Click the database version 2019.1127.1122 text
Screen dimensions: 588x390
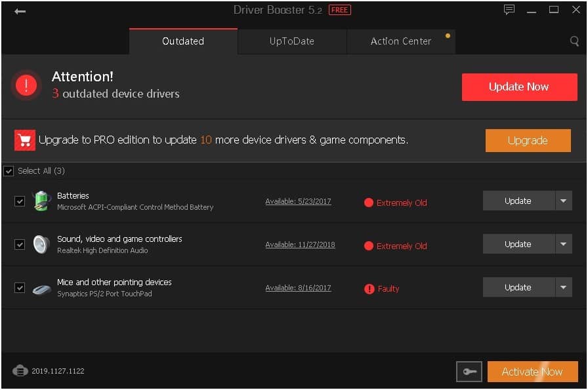tap(58, 371)
